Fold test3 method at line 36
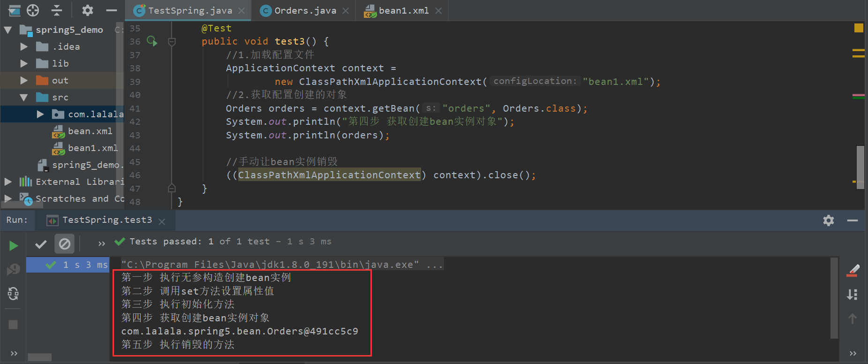This screenshot has width=868, height=364. [172, 42]
